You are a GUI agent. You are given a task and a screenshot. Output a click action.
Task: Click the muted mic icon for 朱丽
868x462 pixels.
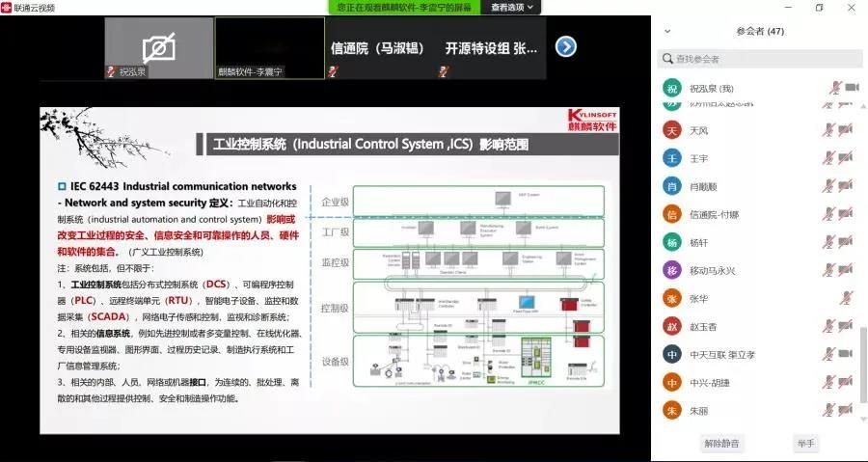click(x=827, y=411)
